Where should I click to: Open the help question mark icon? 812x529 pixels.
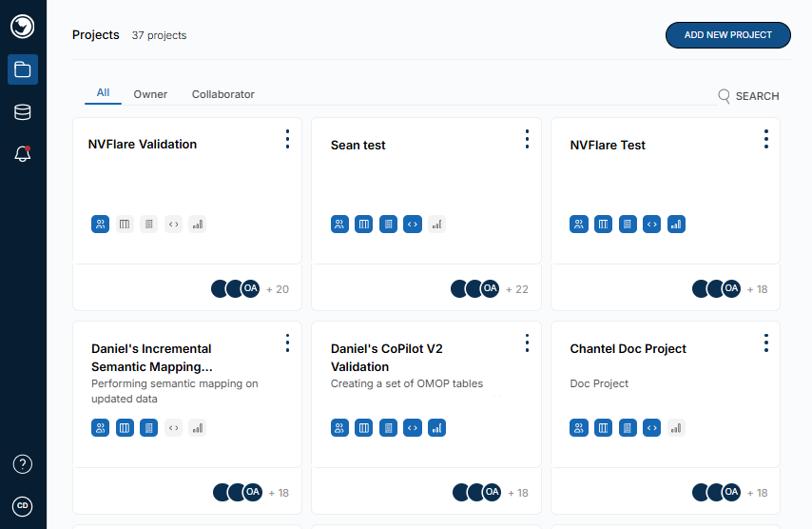click(x=22, y=464)
